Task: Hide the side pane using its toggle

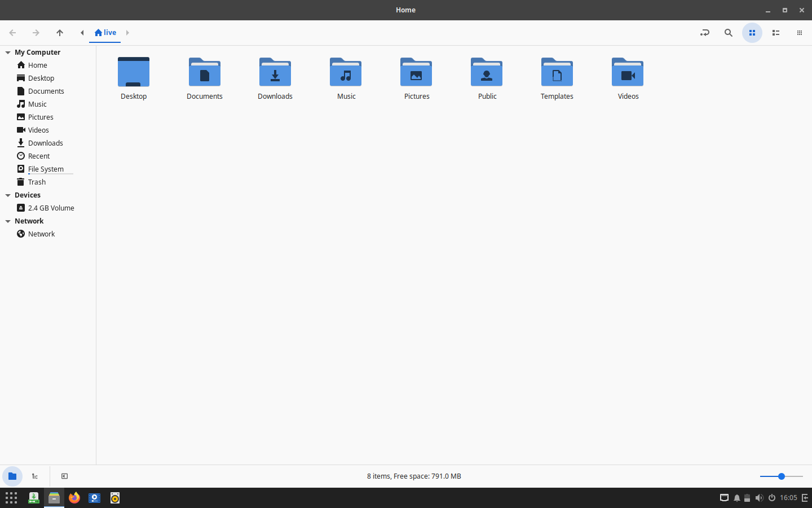Action: (x=64, y=476)
